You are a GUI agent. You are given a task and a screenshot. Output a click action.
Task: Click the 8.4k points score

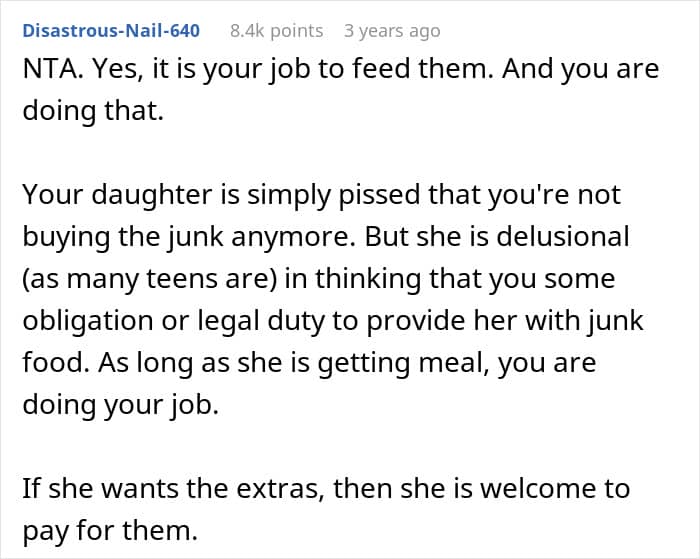pyautogui.click(x=276, y=31)
